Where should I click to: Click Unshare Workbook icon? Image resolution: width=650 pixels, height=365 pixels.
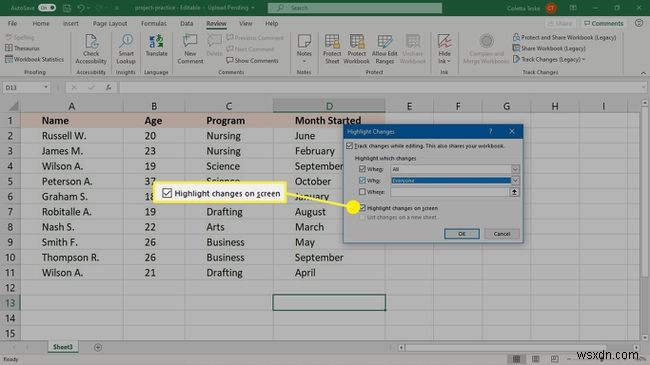click(x=412, y=49)
